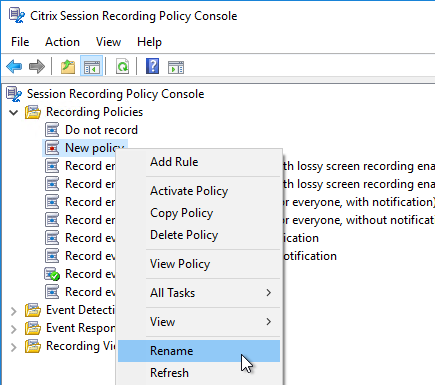Click the last Record policy icon in the list
Screen dimensions: 435x385
click(x=52, y=292)
